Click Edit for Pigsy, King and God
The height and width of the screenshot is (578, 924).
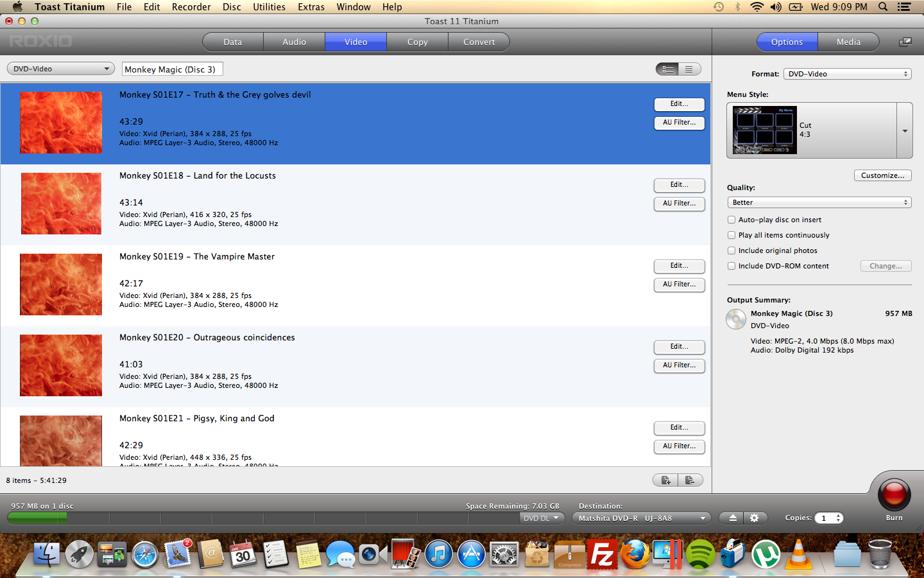tap(679, 428)
